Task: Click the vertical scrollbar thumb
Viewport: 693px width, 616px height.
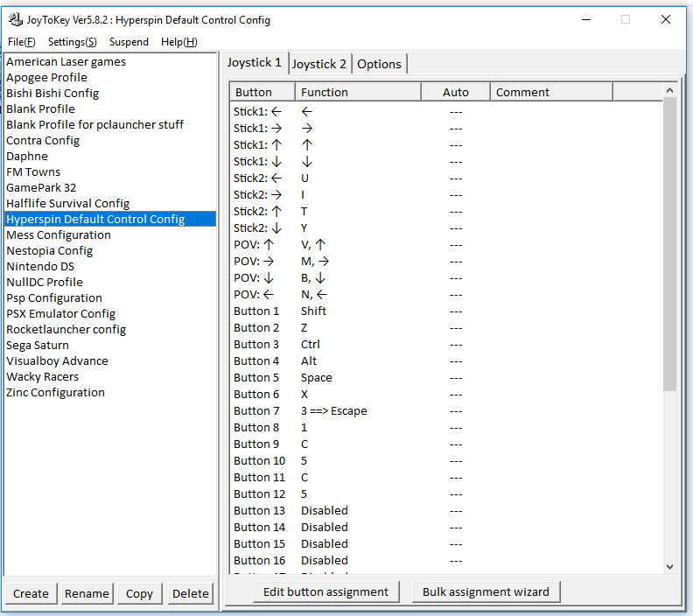Action: 669,244
